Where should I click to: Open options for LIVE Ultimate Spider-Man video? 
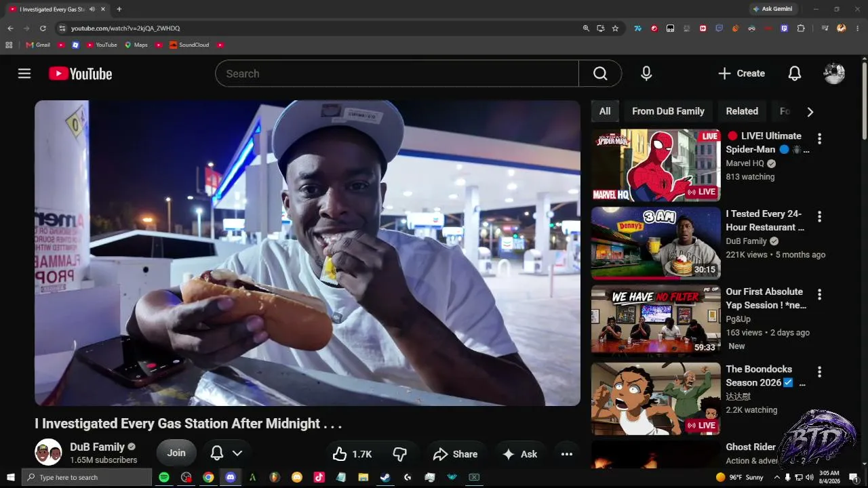pyautogui.click(x=819, y=139)
